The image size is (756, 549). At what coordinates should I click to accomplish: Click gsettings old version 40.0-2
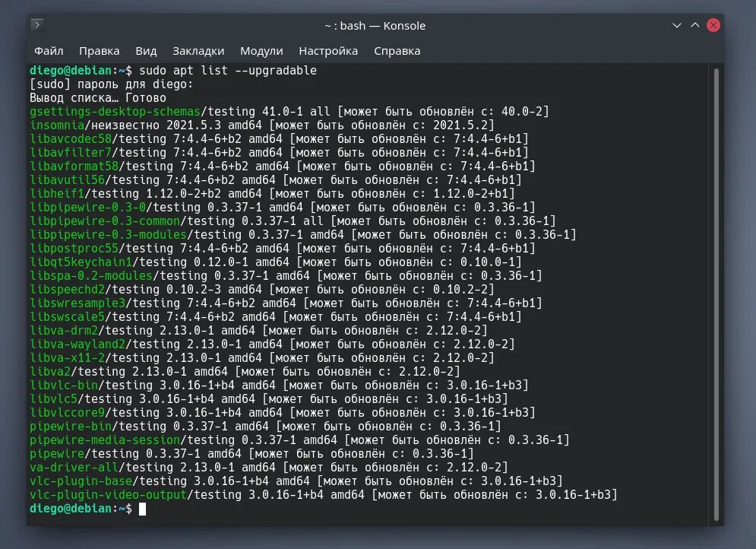(522, 112)
